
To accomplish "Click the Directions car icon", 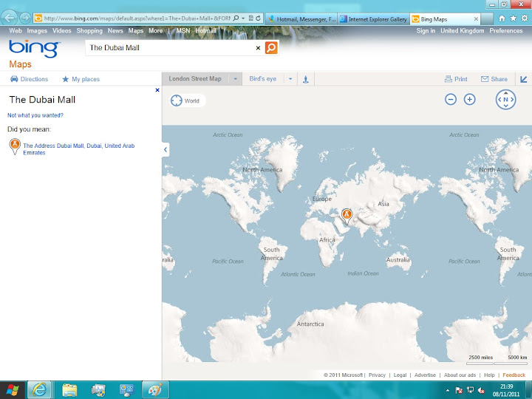I will point(14,79).
